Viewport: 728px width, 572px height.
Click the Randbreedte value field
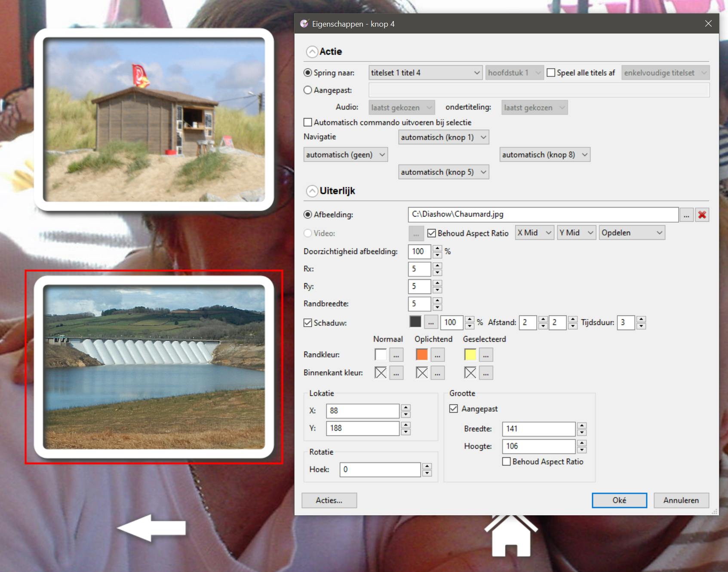(x=419, y=304)
